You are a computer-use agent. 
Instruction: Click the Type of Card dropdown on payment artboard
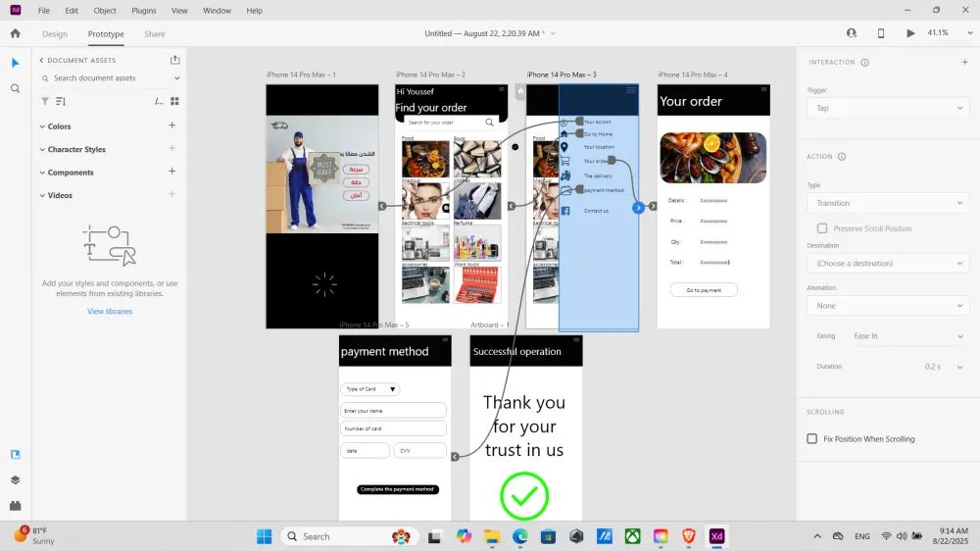(x=370, y=389)
